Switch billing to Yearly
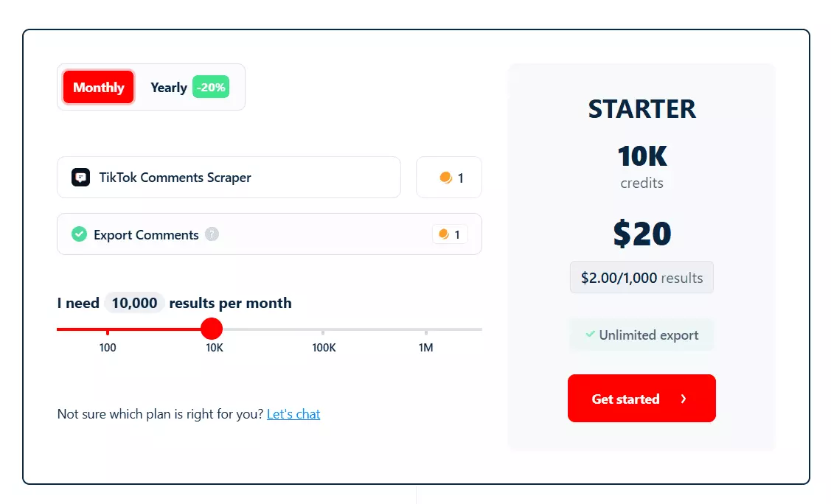 point(168,87)
